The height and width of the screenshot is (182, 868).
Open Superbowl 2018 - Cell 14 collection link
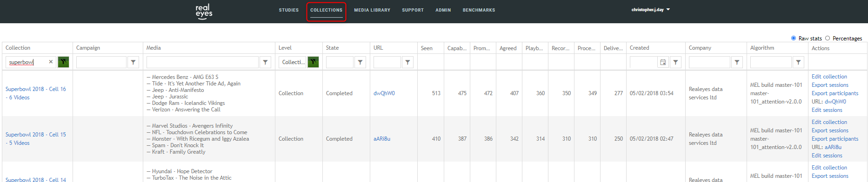click(36, 179)
